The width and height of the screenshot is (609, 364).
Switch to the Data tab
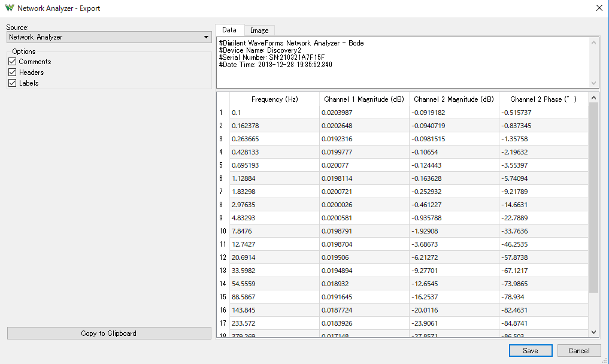pos(229,30)
